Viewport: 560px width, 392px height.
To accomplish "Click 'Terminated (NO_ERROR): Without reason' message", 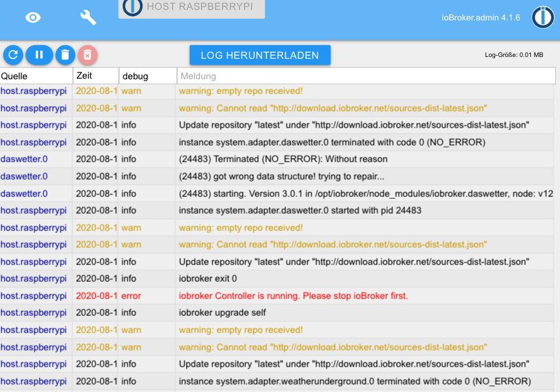I will (x=283, y=159).
